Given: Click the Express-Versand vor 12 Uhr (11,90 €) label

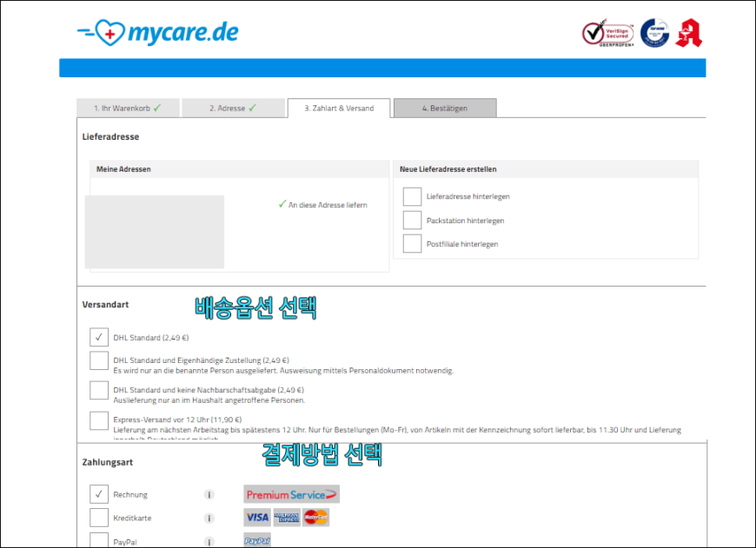Looking at the screenshot, I should click(177, 419).
